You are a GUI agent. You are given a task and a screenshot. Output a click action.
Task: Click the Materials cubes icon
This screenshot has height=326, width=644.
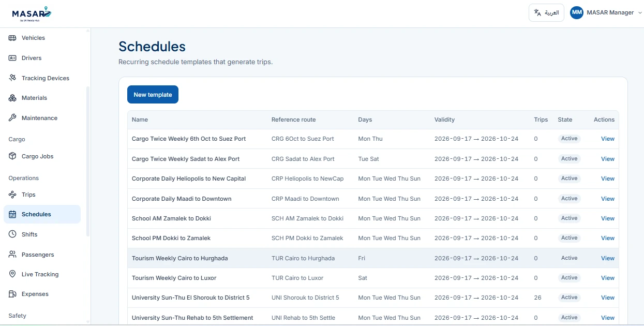[x=12, y=98]
